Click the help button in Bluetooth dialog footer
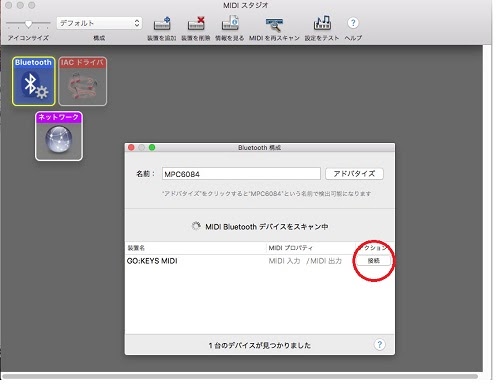Image resolution: width=500 pixels, height=388 pixels. pyautogui.click(x=379, y=345)
